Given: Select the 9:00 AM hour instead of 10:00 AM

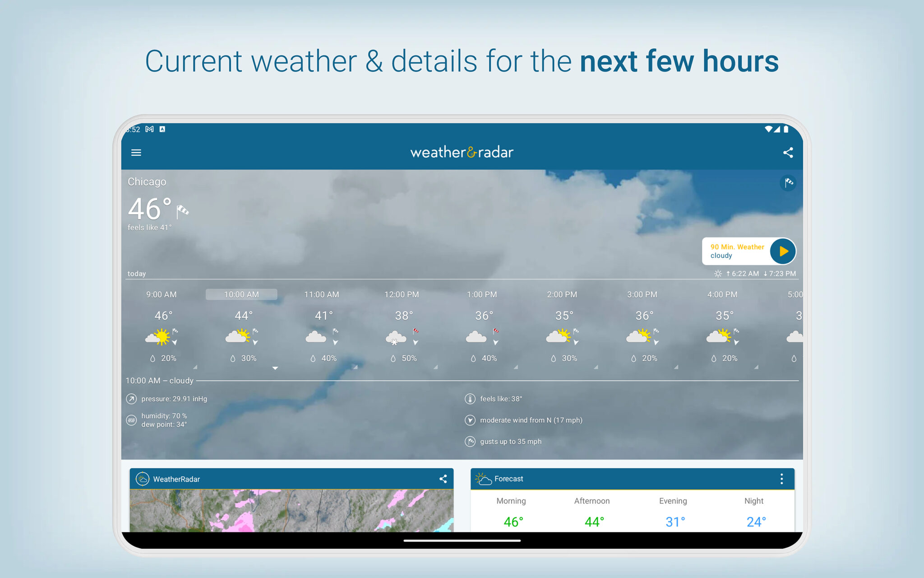Looking at the screenshot, I should pos(161,294).
